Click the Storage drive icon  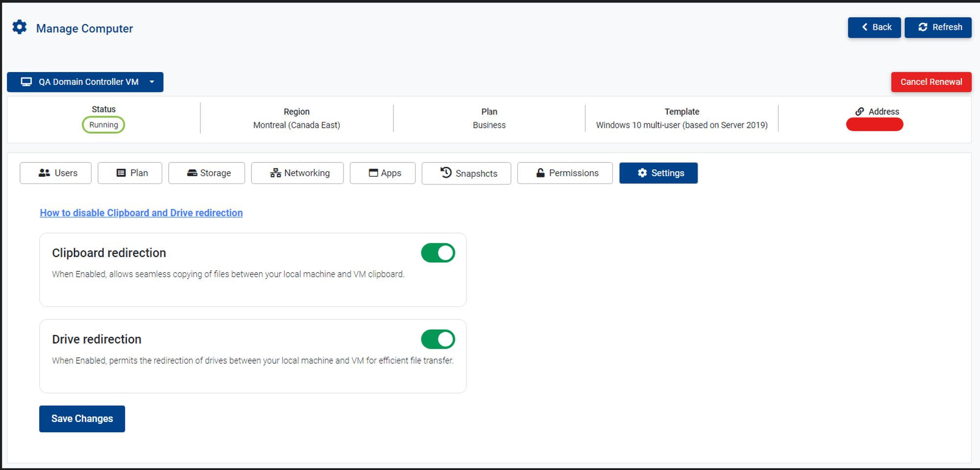click(192, 173)
